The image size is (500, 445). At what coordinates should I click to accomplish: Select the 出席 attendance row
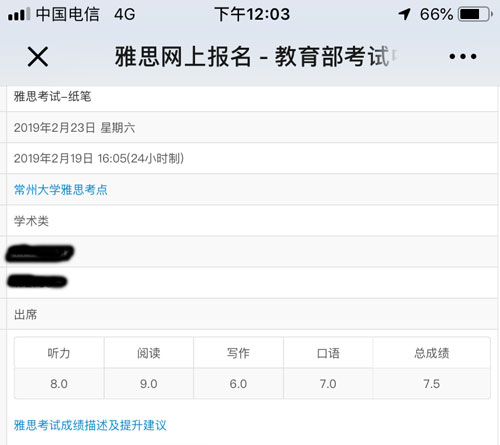click(252, 314)
